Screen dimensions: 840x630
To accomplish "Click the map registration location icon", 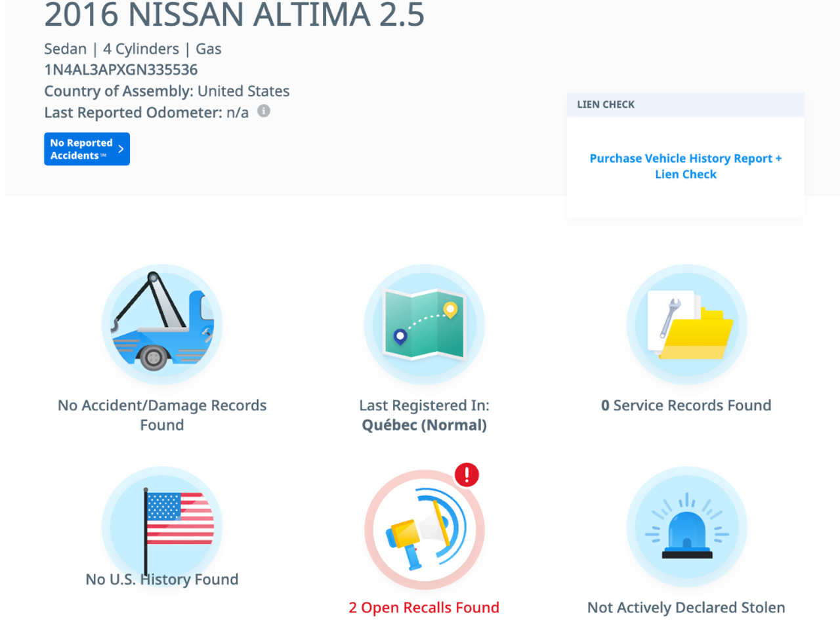I will point(424,324).
